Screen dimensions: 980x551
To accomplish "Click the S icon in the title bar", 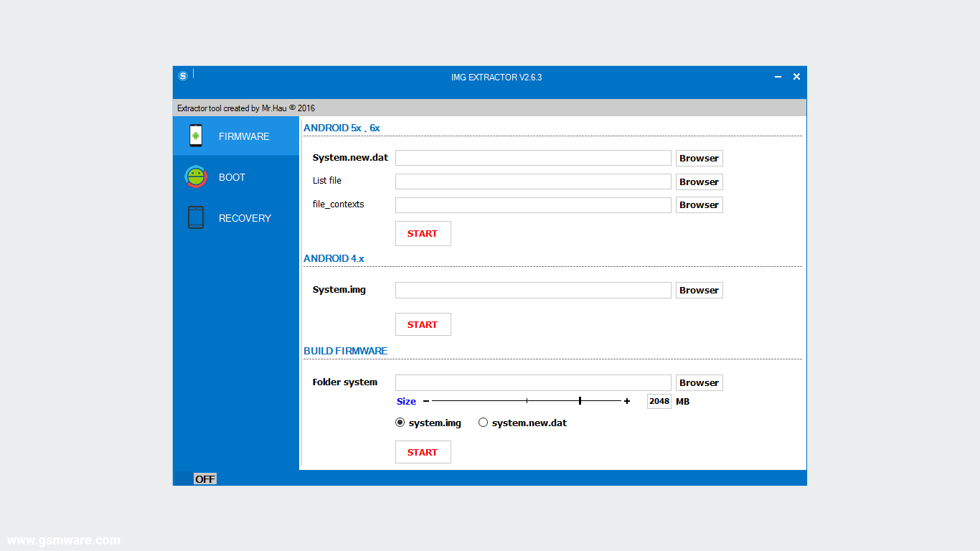I will (x=183, y=75).
